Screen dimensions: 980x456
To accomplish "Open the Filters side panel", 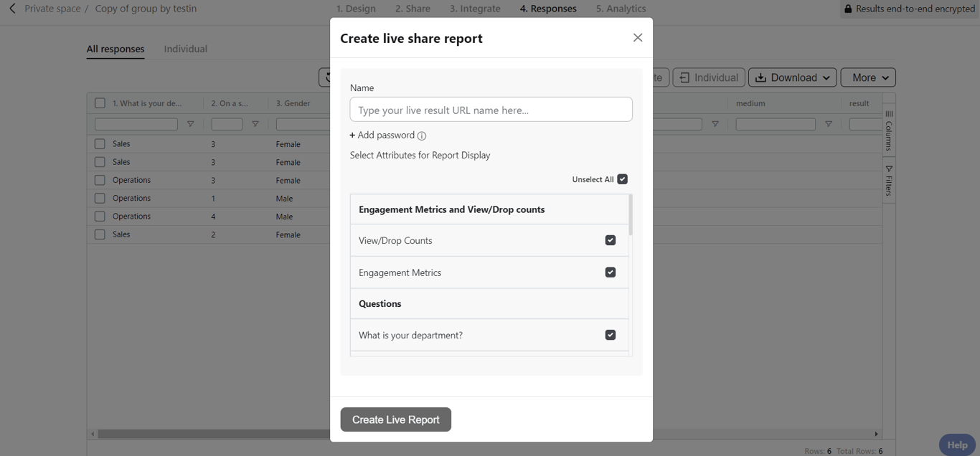I will click(x=889, y=181).
